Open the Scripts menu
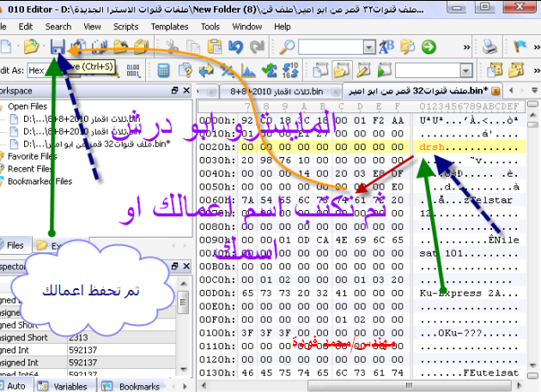The height and width of the screenshot is (392, 541). click(x=125, y=27)
